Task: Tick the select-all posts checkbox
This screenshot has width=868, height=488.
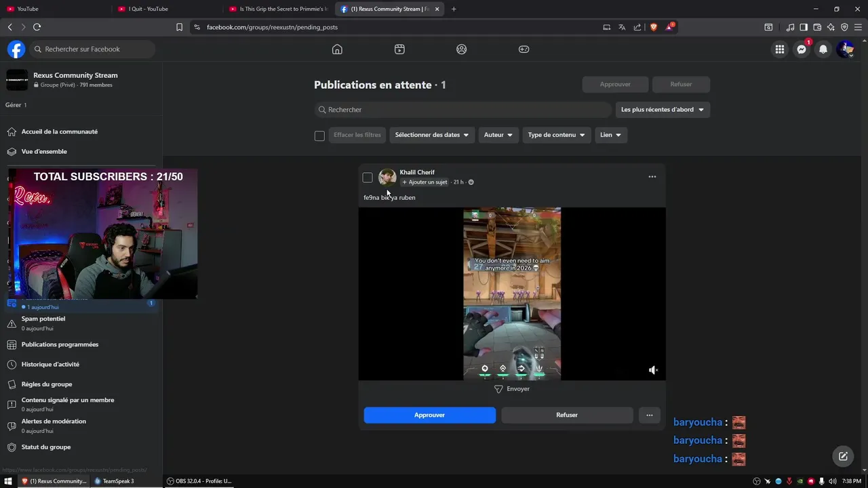Action: 319,136
